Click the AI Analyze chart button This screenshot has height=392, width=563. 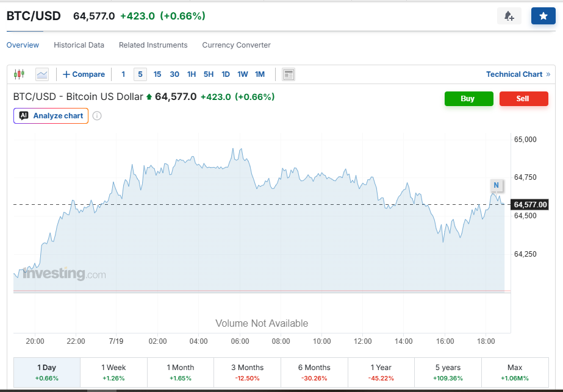coord(51,116)
